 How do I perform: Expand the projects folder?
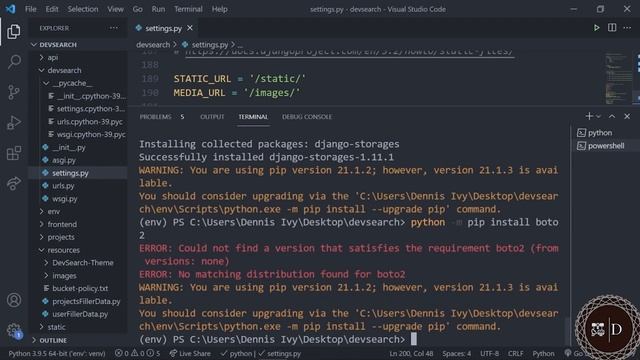click(x=61, y=237)
